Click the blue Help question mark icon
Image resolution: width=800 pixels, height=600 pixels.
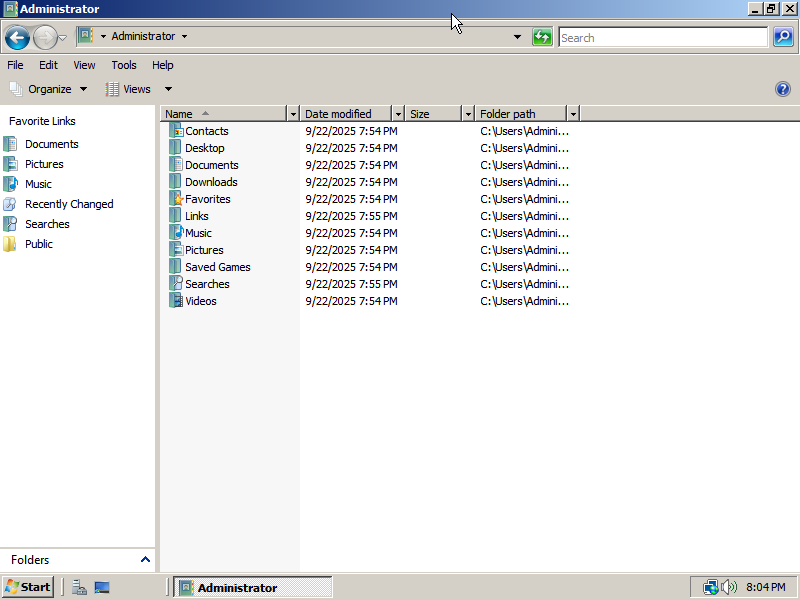(x=783, y=89)
